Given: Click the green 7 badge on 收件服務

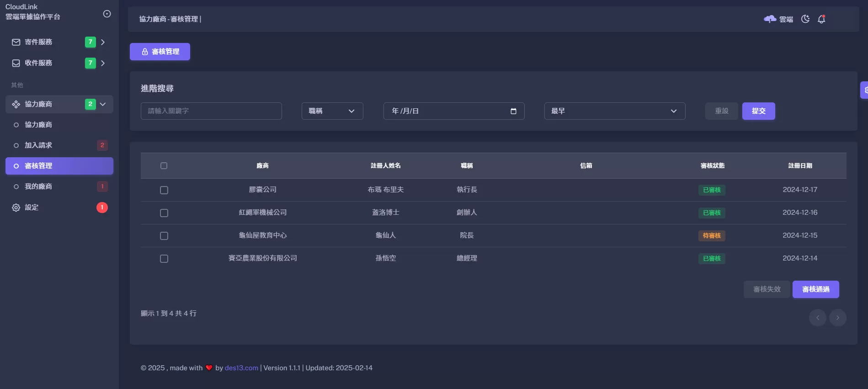Looking at the screenshot, I should (91, 63).
